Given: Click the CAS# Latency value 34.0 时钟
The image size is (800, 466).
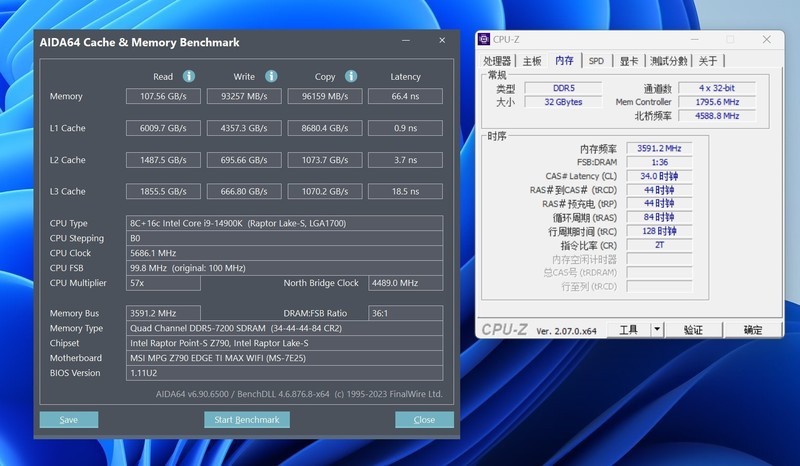Looking at the screenshot, I should [659, 176].
